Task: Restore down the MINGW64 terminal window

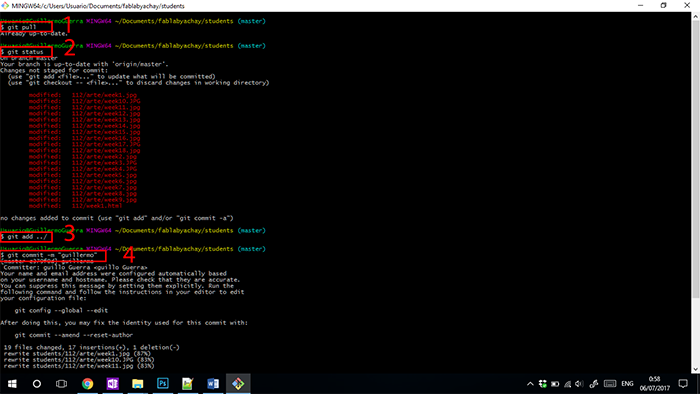Action: point(664,6)
